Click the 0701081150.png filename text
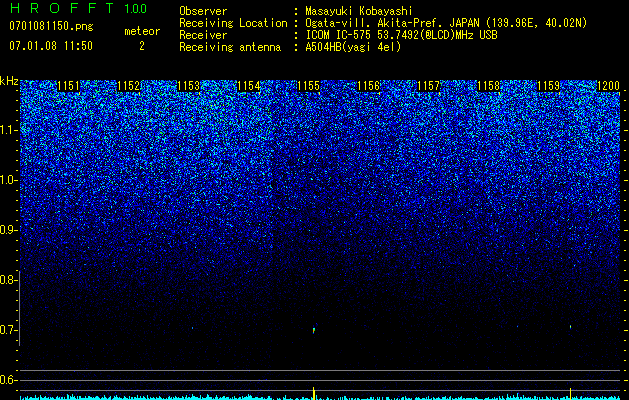The height and width of the screenshot is (400, 629). [51, 27]
